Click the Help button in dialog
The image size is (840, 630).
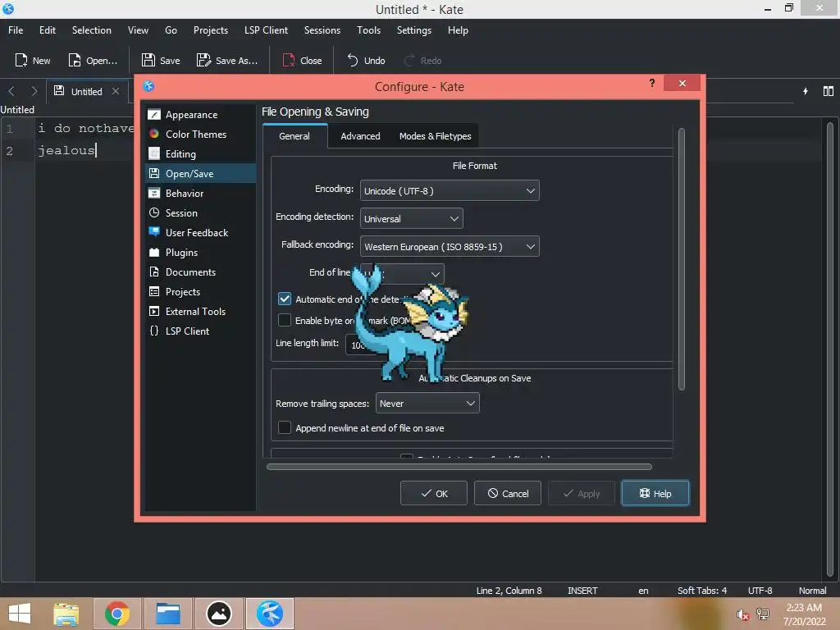click(655, 493)
